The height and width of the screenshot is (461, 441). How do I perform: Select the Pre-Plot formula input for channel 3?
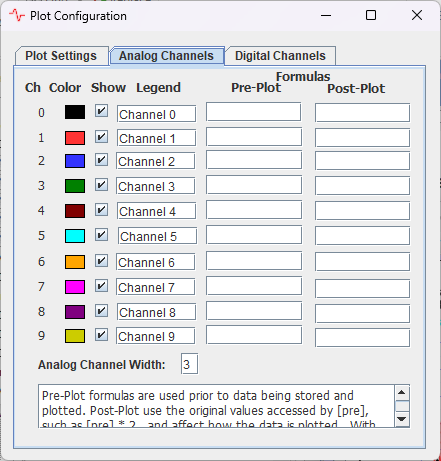click(x=254, y=185)
